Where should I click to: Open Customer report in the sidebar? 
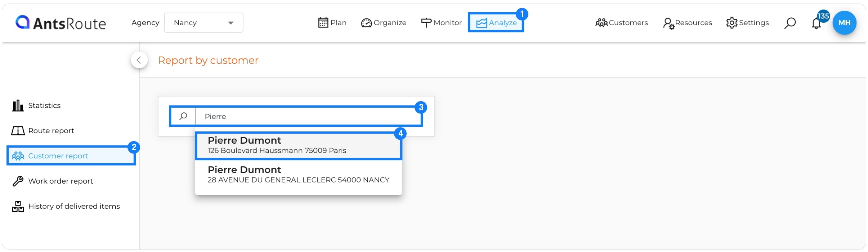coord(71,156)
